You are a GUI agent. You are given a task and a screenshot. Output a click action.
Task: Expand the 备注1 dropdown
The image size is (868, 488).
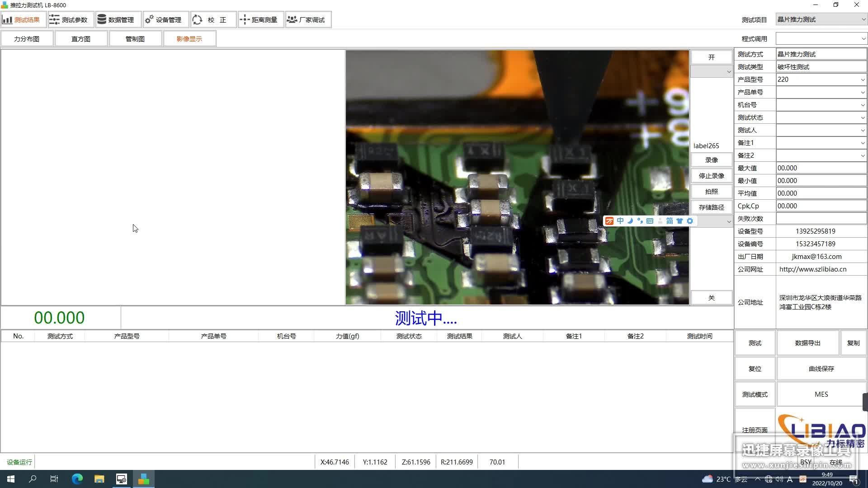[x=863, y=143]
